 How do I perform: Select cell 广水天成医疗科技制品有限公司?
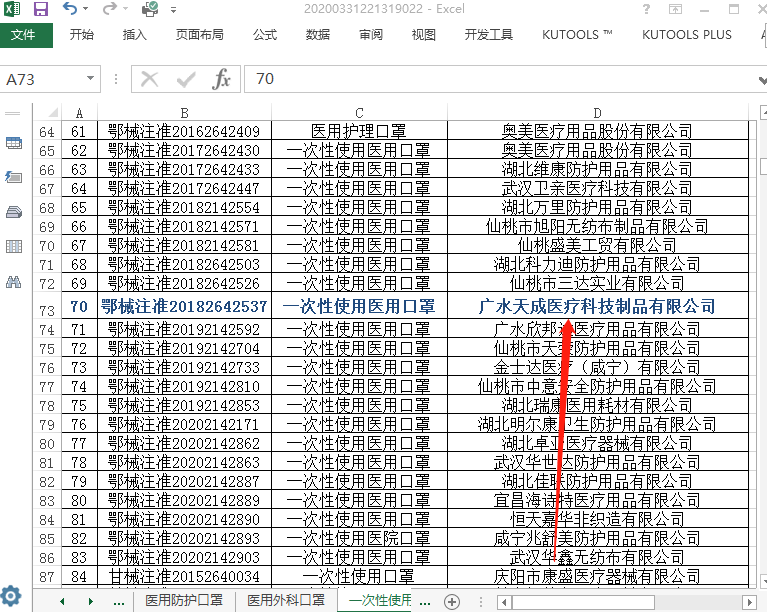click(598, 306)
